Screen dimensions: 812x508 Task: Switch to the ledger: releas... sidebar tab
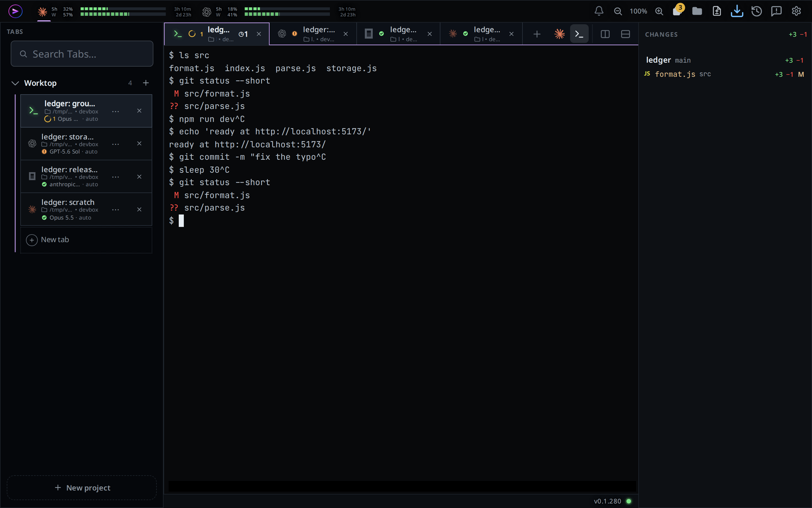(x=86, y=177)
